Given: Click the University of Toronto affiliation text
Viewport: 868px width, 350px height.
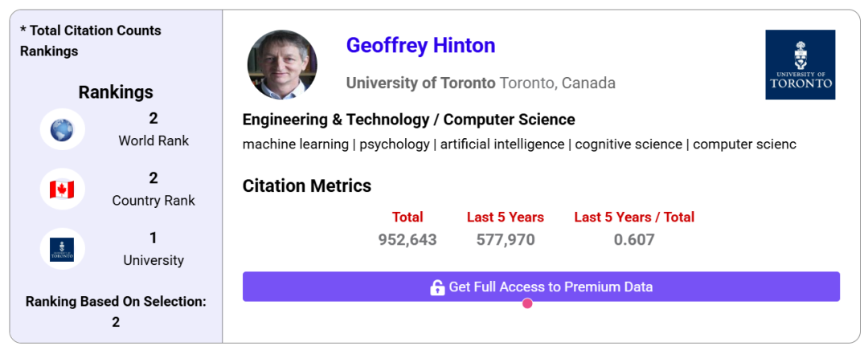Looking at the screenshot, I should point(420,83).
